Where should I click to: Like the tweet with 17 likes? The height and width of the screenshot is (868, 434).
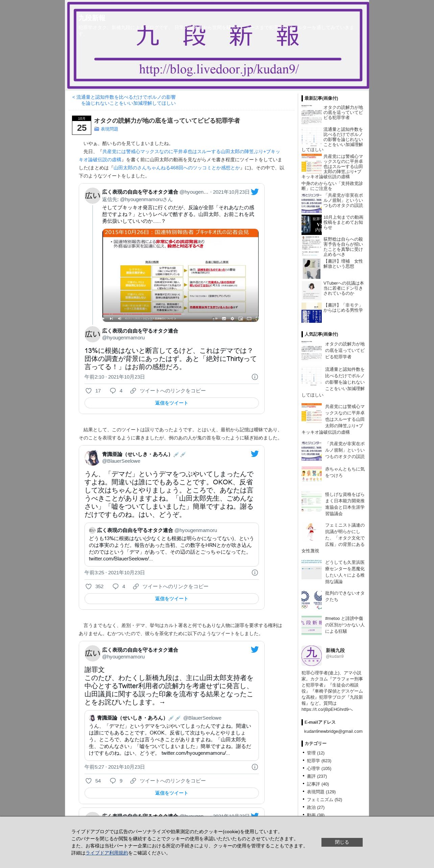click(x=89, y=391)
